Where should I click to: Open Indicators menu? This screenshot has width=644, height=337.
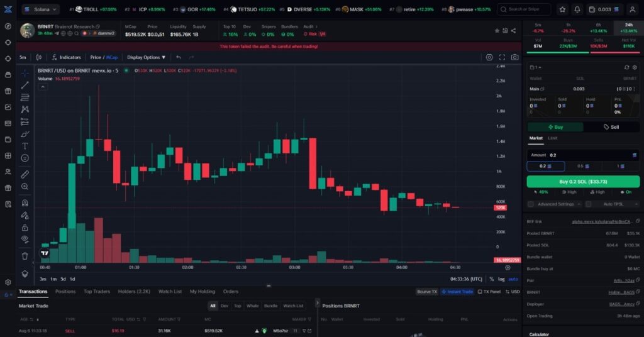[x=67, y=57]
